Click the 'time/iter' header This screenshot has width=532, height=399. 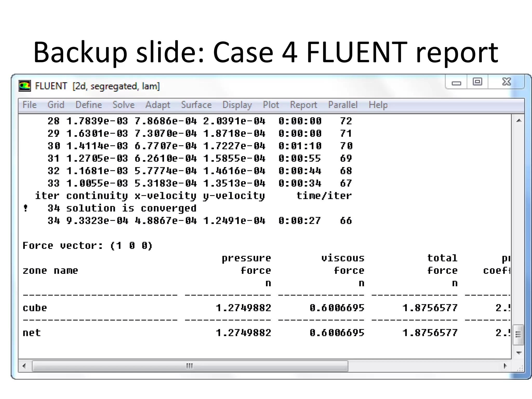(x=324, y=196)
